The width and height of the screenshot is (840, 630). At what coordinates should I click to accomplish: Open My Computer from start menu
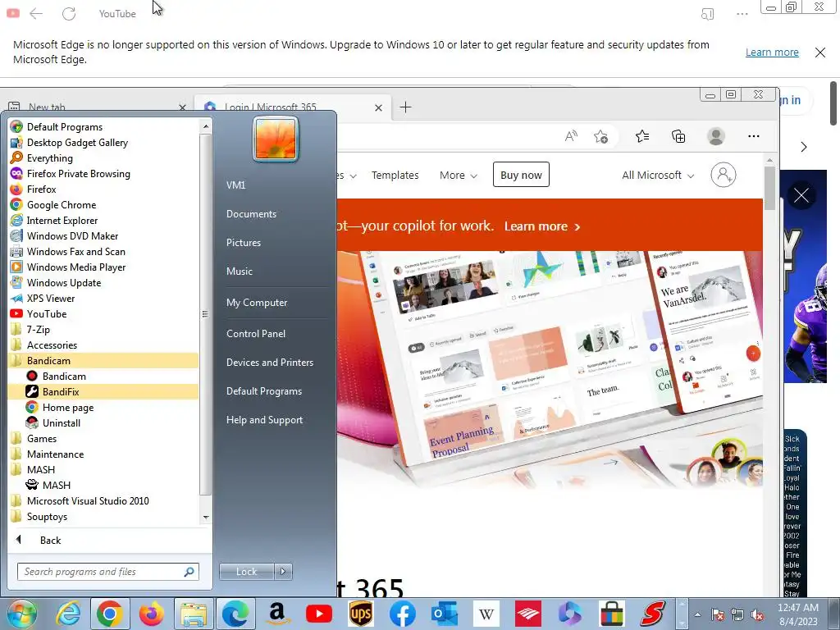coord(257,303)
